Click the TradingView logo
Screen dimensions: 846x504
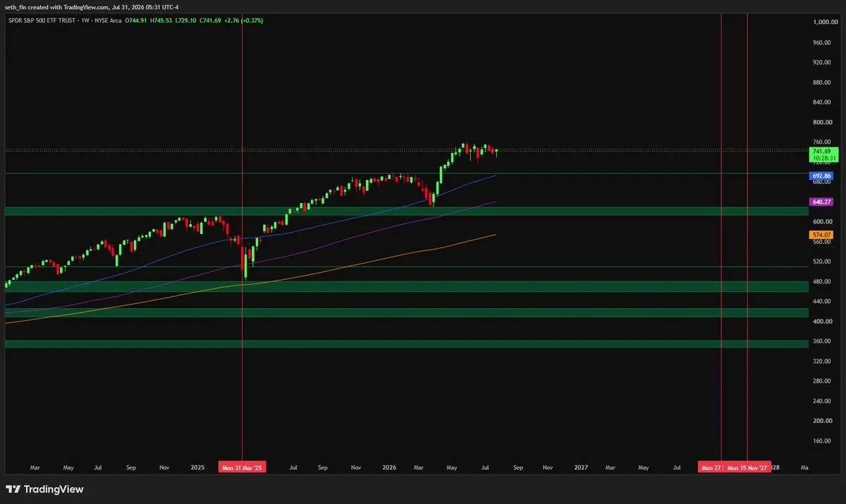click(44, 489)
